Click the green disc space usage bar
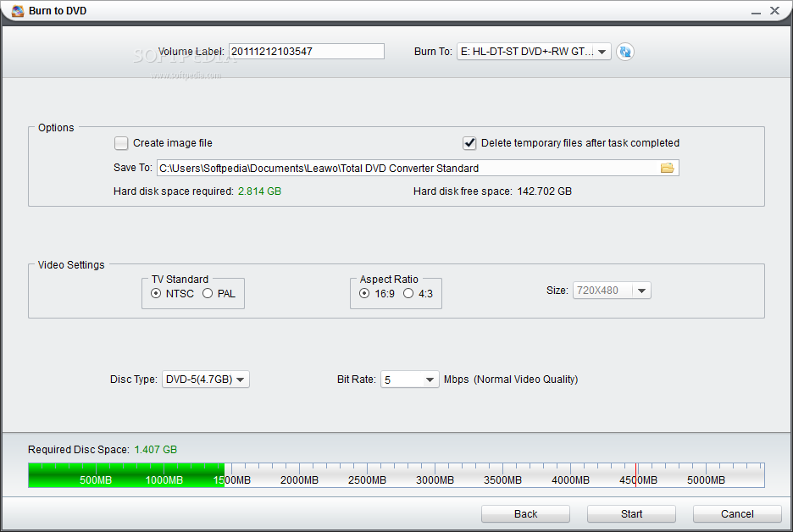793x532 pixels. pyautogui.click(x=126, y=475)
